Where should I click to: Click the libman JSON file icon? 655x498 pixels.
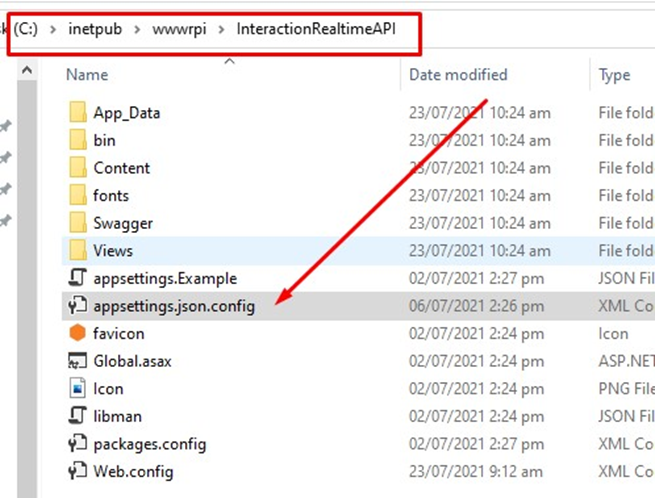[x=78, y=416]
